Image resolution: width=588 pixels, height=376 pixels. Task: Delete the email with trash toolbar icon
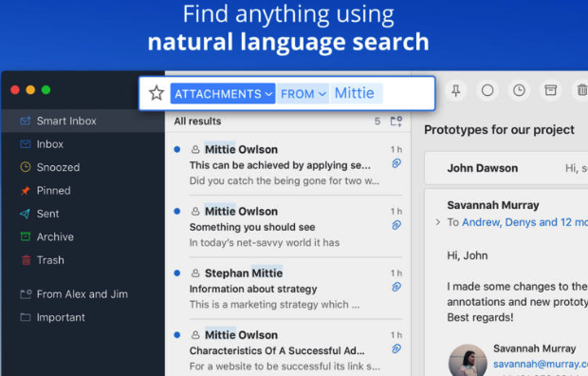581,90
